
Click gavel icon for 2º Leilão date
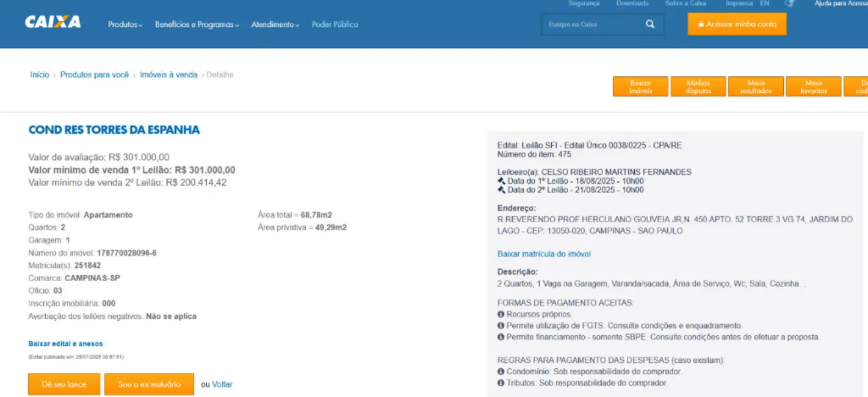[501, 190]
